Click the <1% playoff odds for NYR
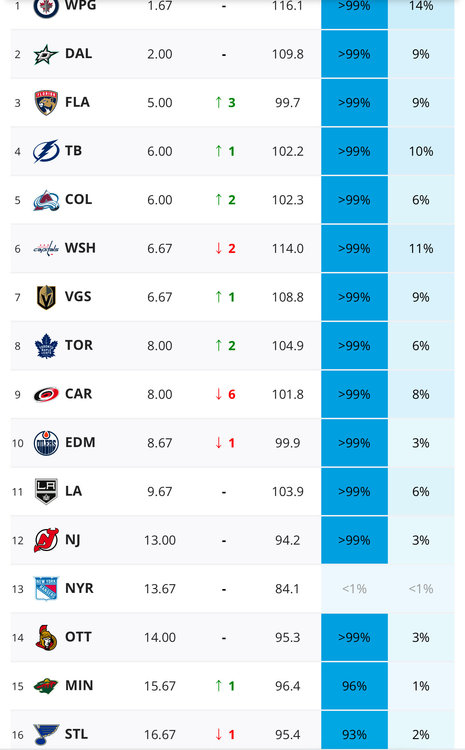Viewport: 465px width, 750px height. [354, 589]
